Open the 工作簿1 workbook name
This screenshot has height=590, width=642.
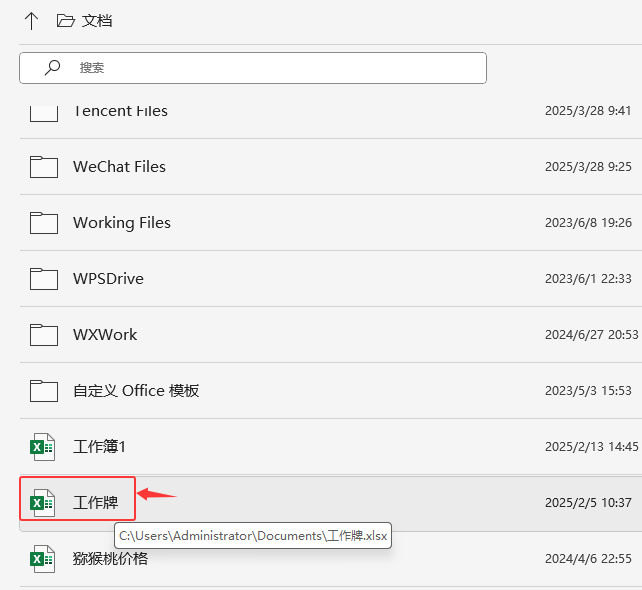click(99, 447)
